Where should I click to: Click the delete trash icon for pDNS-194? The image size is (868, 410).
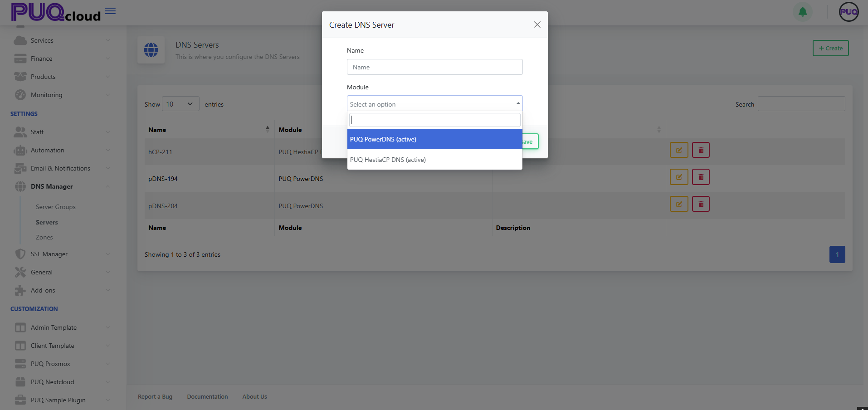coord(700,177)
